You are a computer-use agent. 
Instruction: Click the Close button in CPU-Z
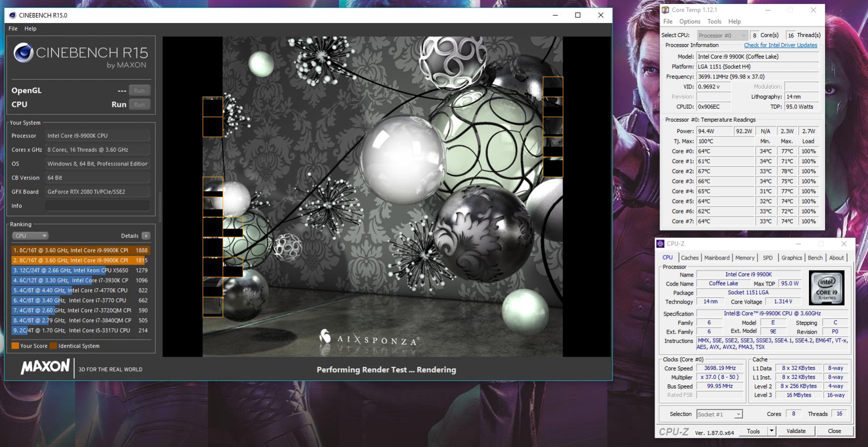[834, 431]
